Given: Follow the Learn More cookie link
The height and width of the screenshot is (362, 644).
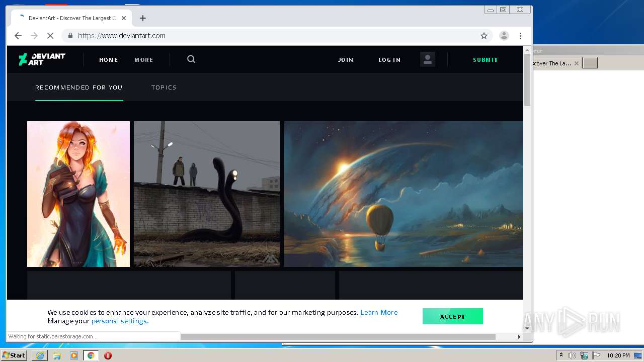Looking at the screenshot, I should tap(379, 312).
